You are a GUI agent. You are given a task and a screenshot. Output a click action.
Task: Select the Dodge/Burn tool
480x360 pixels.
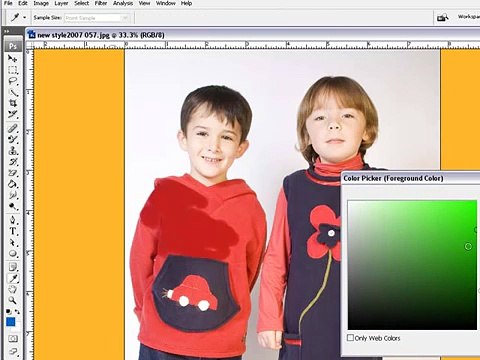coord(13,206)
